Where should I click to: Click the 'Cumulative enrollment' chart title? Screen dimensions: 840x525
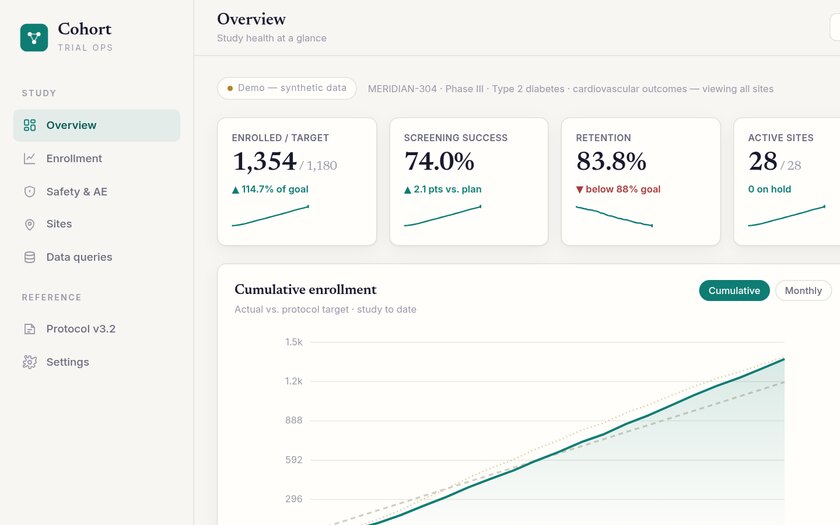305,290
